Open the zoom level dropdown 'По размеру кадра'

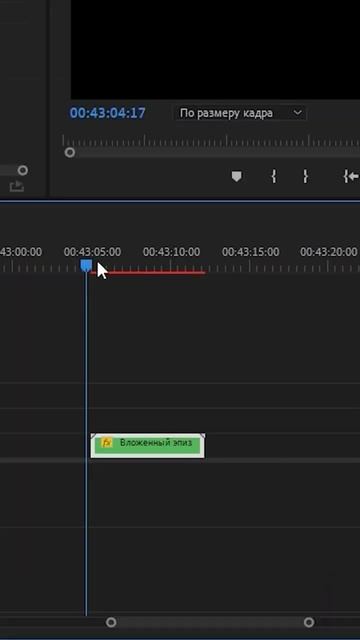(x=241, y=113)
